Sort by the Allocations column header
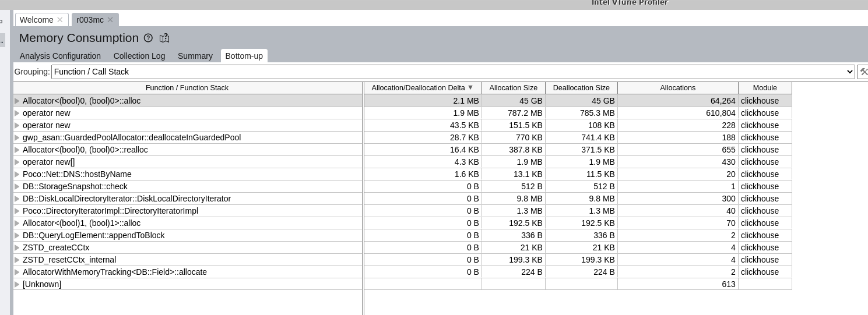The image size is (868, 315). (x=677, y=88)
